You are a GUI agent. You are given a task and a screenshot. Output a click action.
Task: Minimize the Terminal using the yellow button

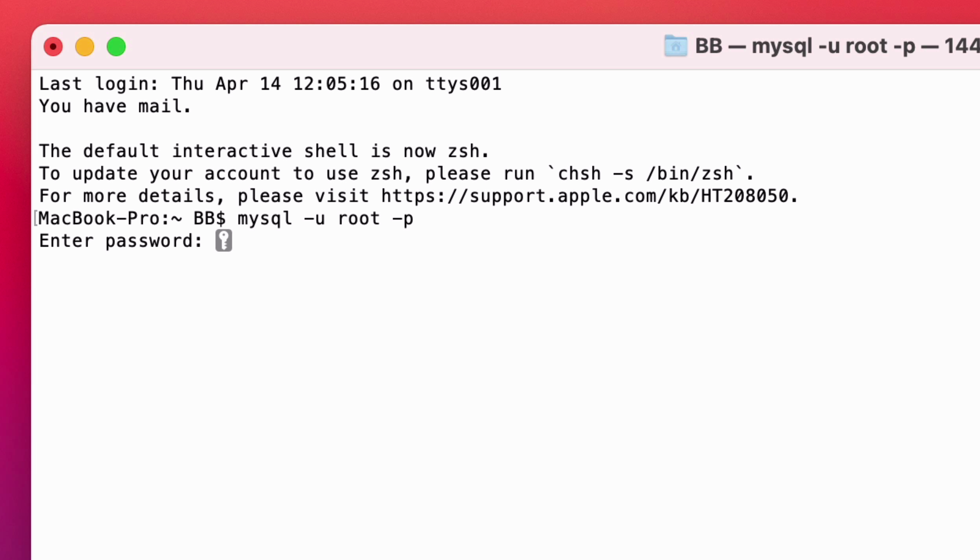85,47
